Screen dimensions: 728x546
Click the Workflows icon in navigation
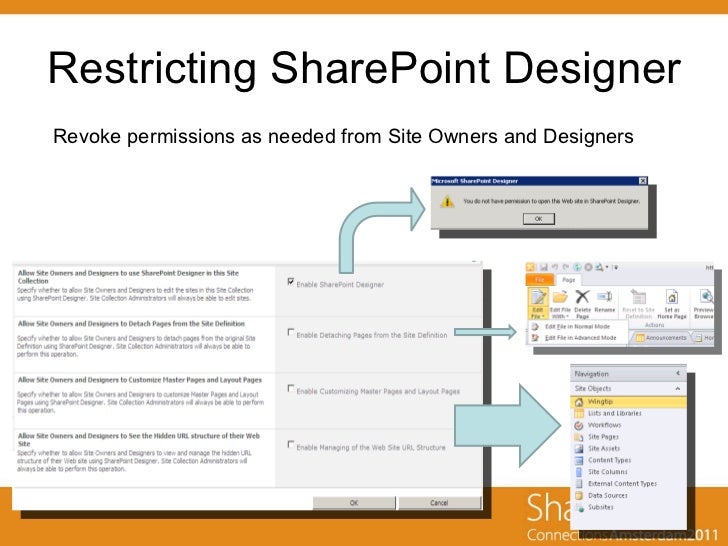[x=579, y=425]
